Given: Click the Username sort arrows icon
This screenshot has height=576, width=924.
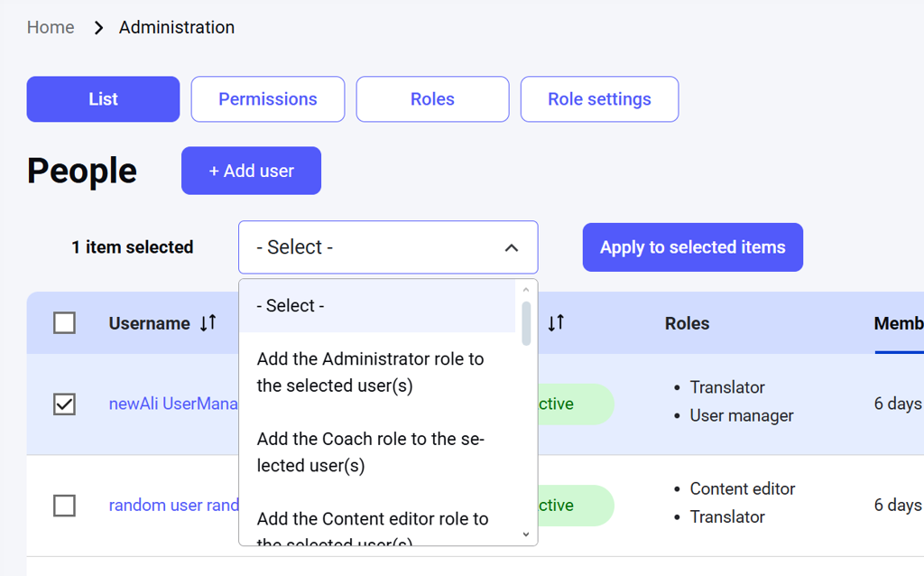Looking at the screenshot, I should (x=208, y=322).
